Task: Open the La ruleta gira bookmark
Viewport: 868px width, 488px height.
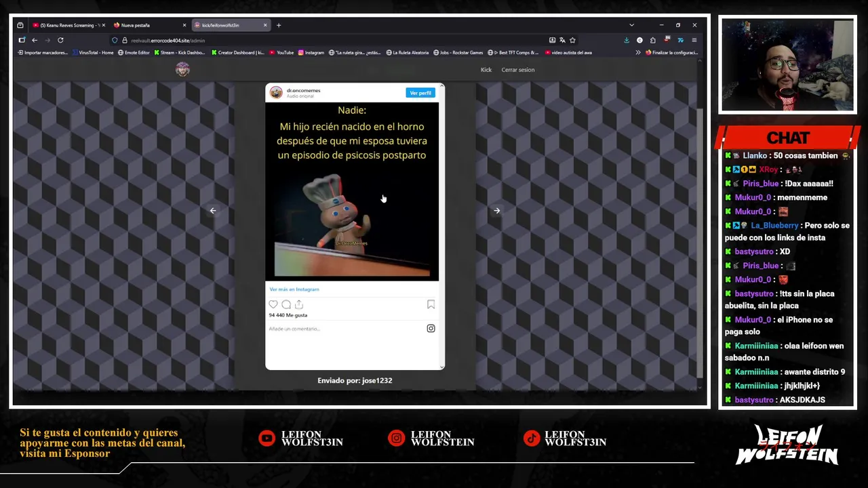Action: (355, 52)
